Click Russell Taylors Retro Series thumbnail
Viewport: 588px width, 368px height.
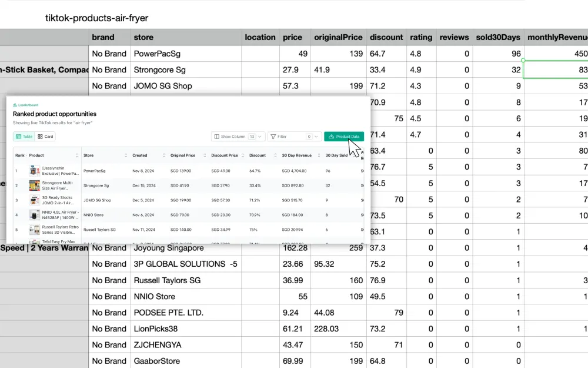[35, 230]
